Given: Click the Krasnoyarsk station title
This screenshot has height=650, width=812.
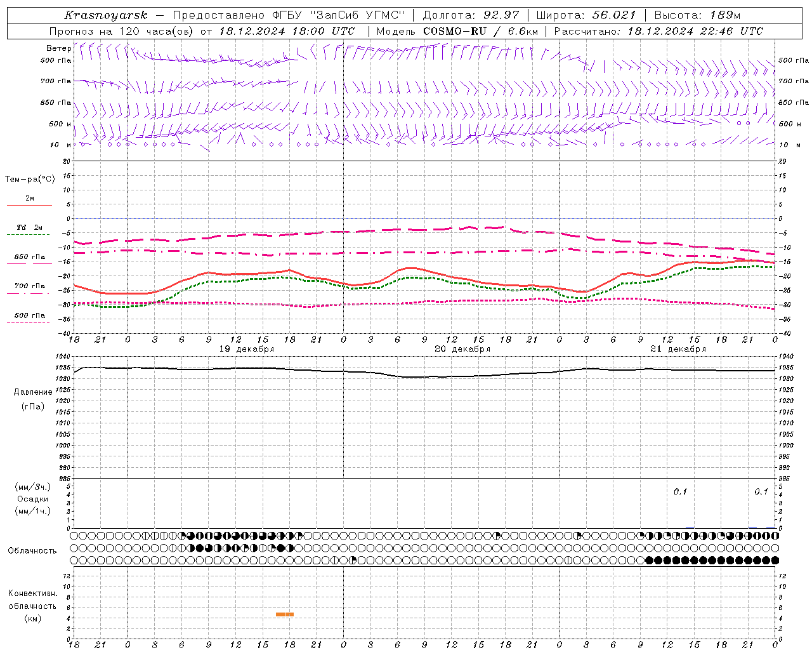Looking at the screenshot, I should point(105,15).
